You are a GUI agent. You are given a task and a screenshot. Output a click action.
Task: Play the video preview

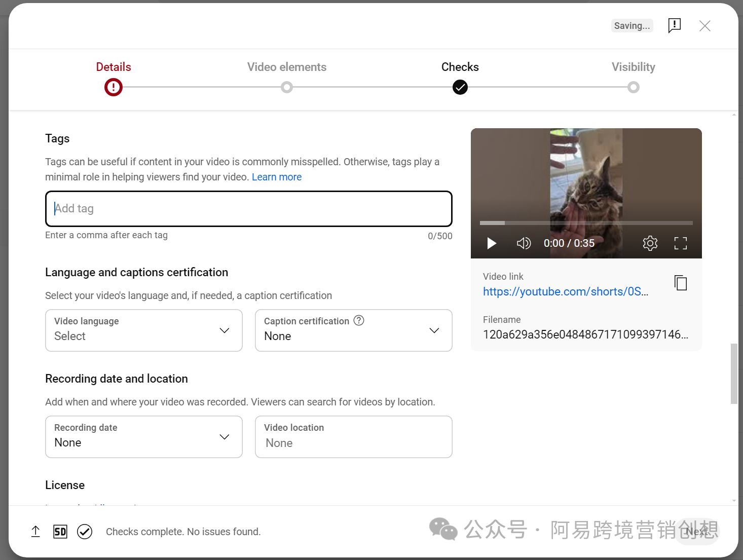[491, 243]
